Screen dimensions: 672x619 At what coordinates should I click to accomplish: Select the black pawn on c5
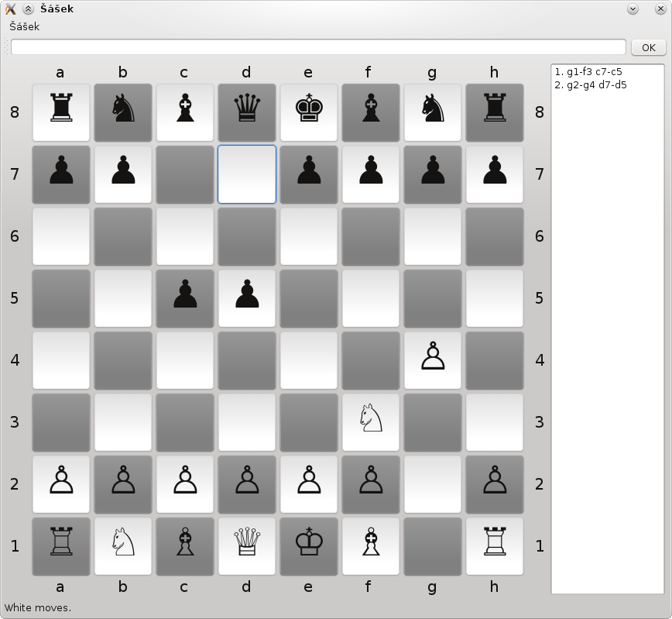click(185, 298)
